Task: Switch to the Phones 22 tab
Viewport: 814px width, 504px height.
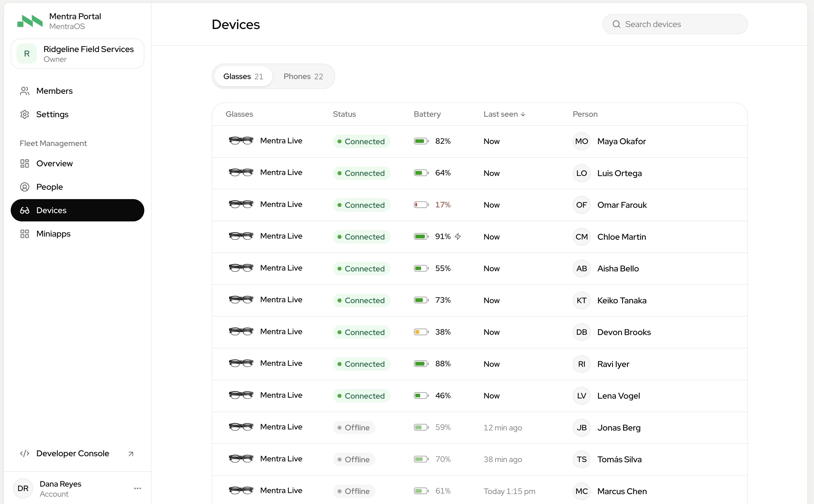Action: click(x=303, y=76)
